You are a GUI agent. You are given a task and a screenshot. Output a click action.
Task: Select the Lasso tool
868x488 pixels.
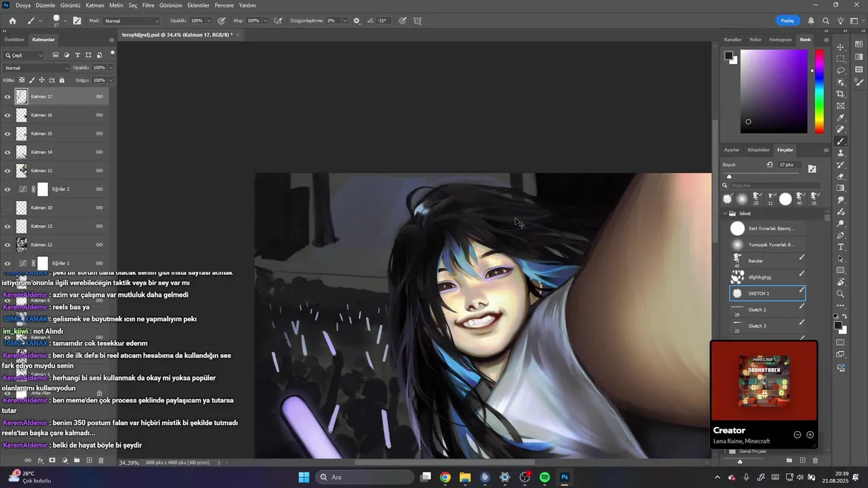click(841, 70)
